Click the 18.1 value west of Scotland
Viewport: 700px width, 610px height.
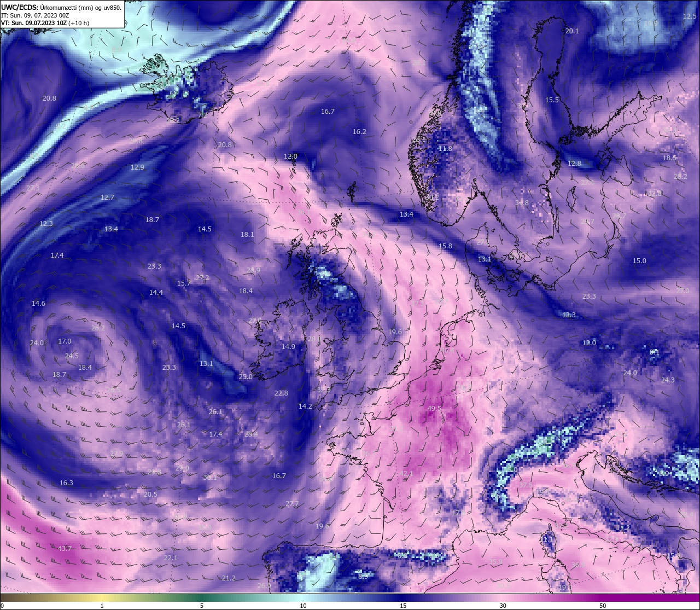pos(247,234)
